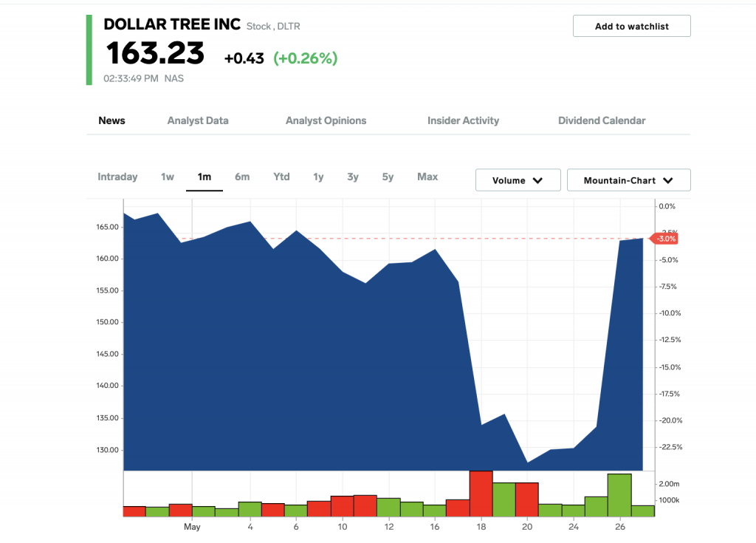Click the 20 date axis label
Image resolution: width=756 pixels, height=543 pixels.
527,527
